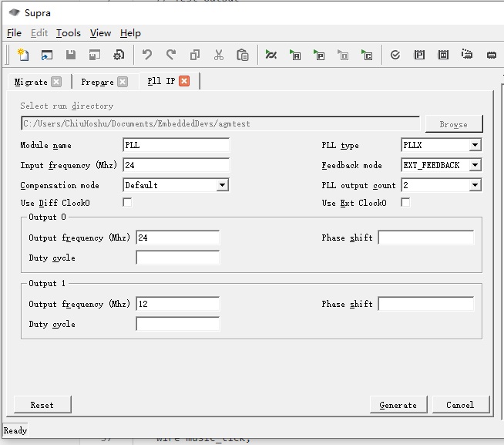Toggle the Use Diff Clock0 checkbox
504x445 pixels.
click(x=127, y=203)
